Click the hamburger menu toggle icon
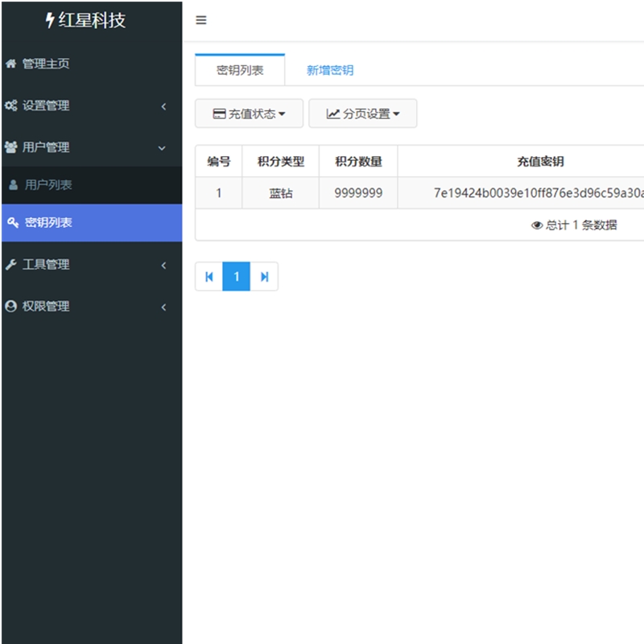644x644 pixels. (x=201, y=20)
